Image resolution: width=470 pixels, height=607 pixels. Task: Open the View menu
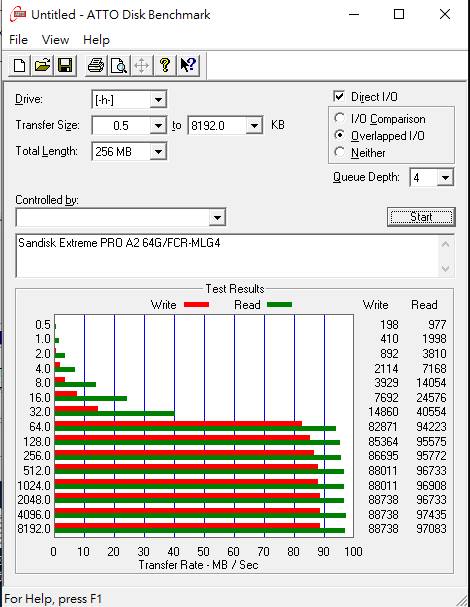[55, 40]
